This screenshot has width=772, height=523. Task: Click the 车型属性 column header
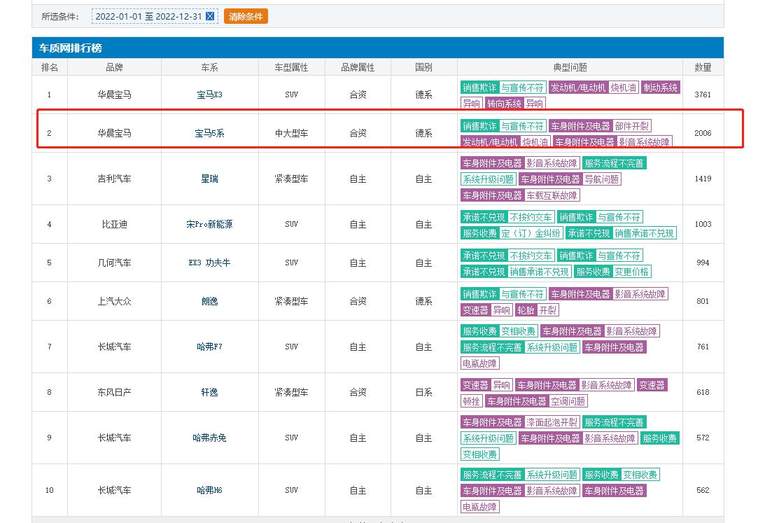pyautogui.click(x=291, y=67)
